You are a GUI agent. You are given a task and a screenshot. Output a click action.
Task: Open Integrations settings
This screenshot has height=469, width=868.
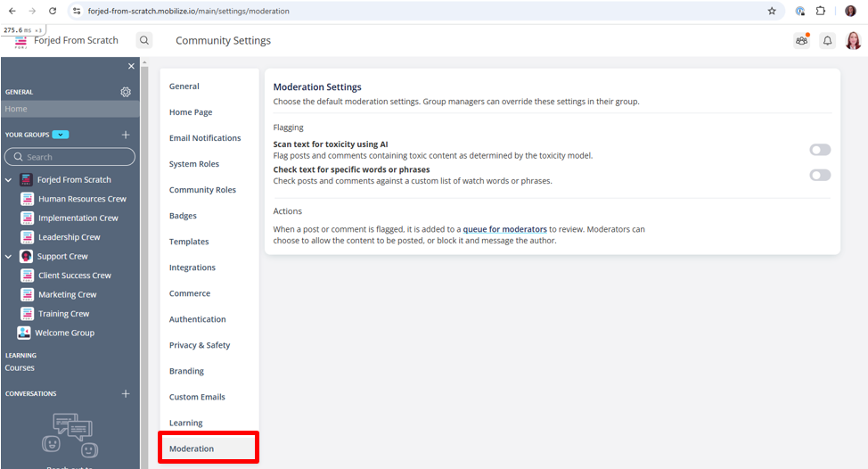tap(192, 267)
